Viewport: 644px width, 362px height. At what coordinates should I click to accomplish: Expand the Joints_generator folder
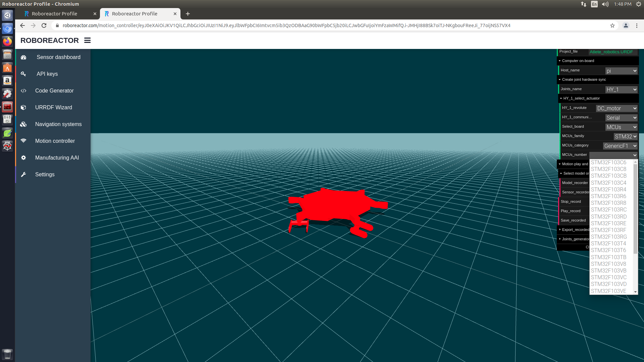573,239
